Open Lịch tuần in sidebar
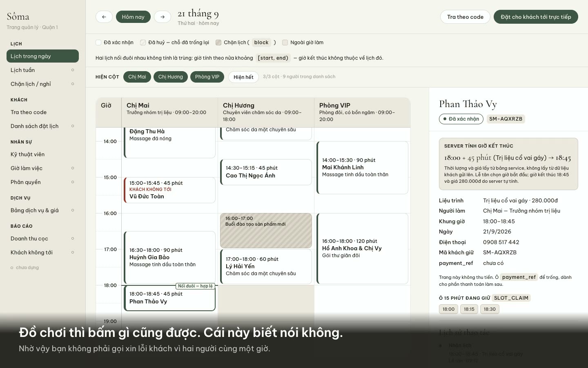This screenshot has width=588, height=368. (x=42, y=70)
